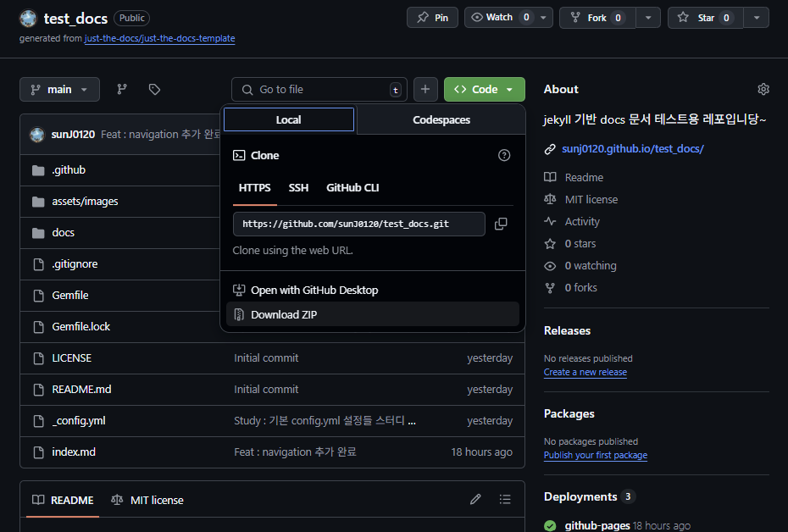Switch to the Codespaces tab

tap(441, 120)
